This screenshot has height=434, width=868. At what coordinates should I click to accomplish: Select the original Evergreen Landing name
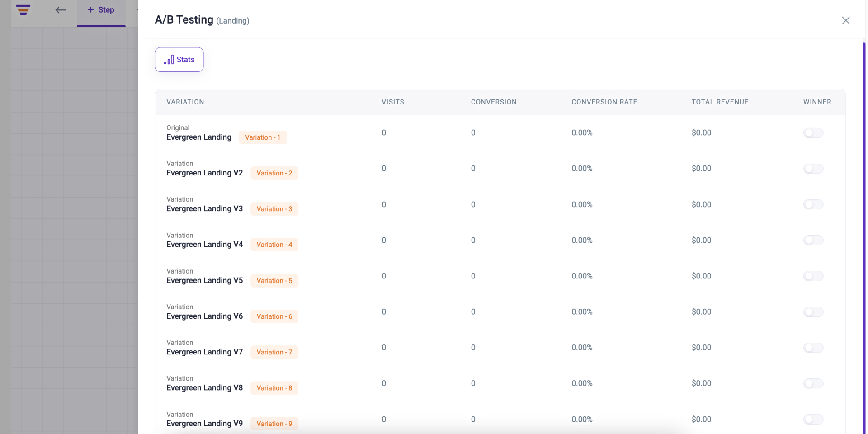click(199, 137)
